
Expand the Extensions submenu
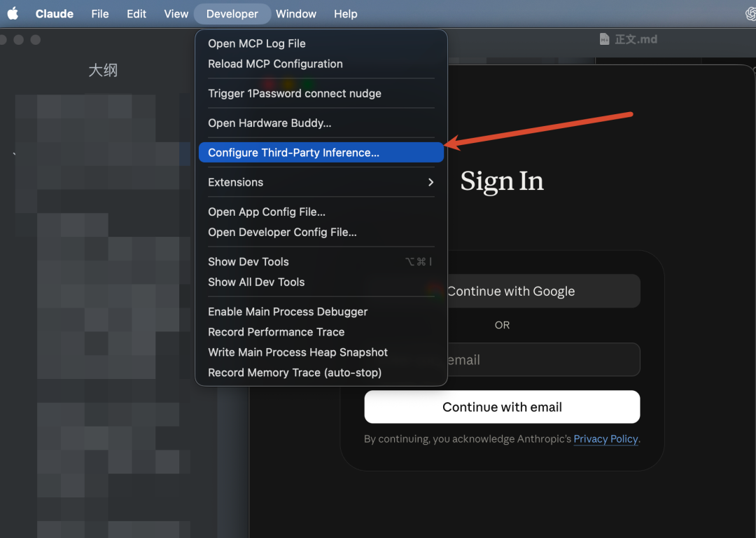click(x=321, y=182)
